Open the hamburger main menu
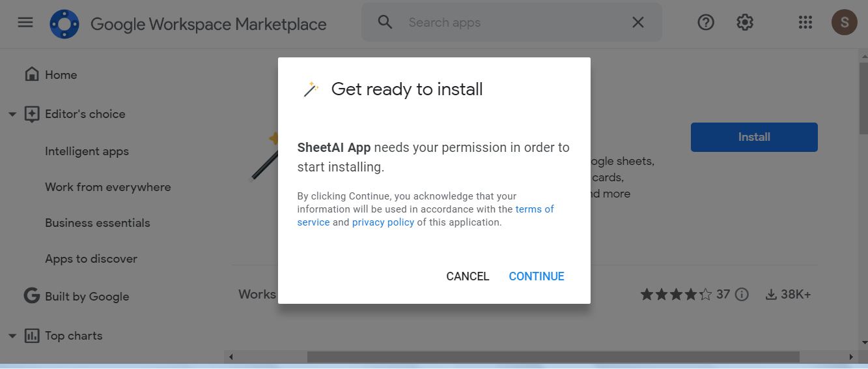Screen dimensions: 868x369 click(25, 22)
